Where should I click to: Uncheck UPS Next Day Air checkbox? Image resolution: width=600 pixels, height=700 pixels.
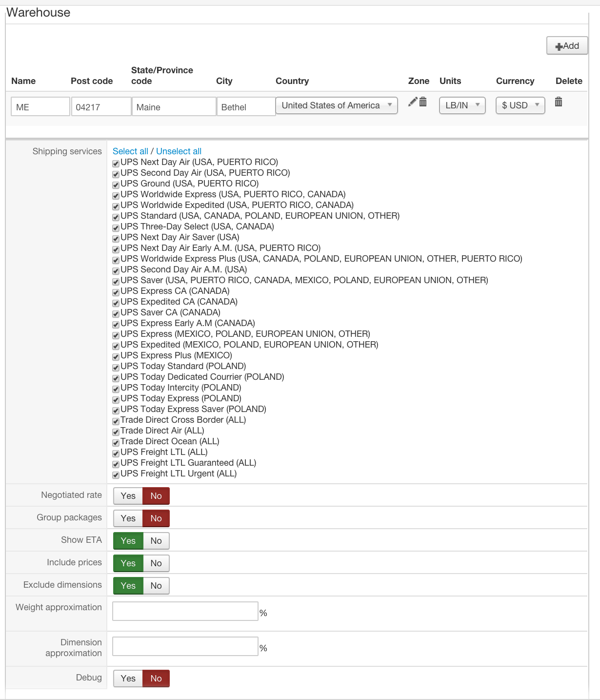point(116,163)
